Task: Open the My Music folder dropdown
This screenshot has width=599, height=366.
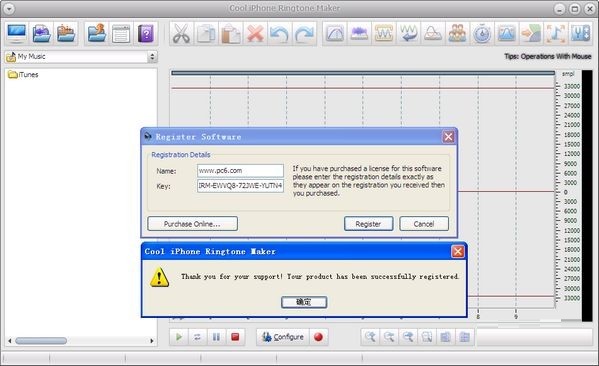Action: pos(152,57)
